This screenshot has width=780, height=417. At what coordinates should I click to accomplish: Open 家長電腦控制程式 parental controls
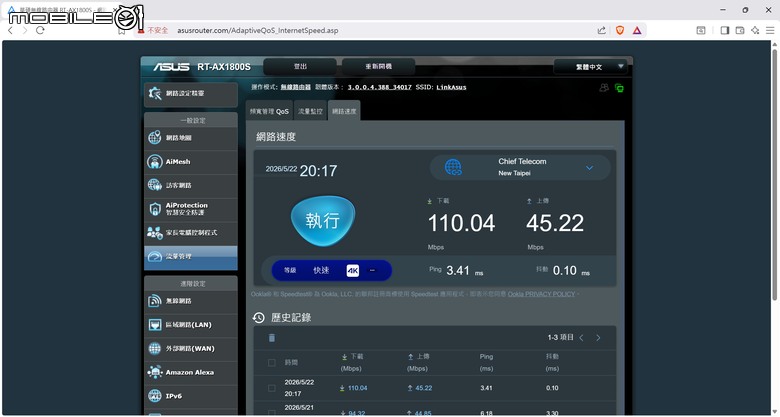tap(191, 232)
